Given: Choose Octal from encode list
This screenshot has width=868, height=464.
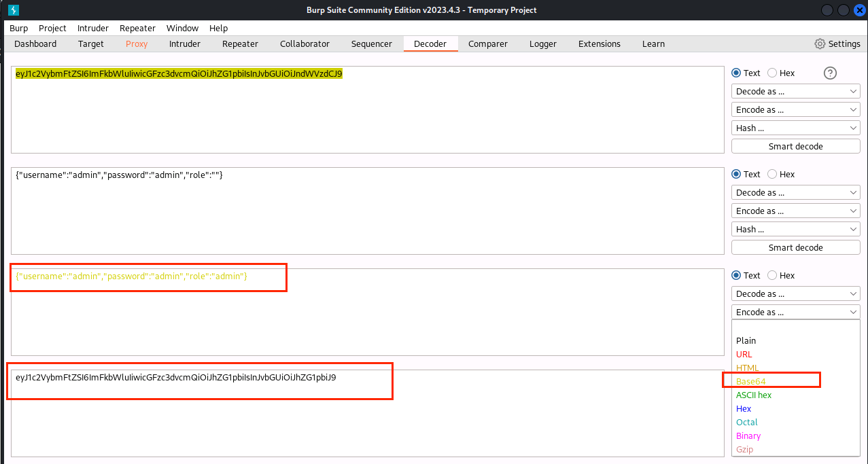Looking at the screenshot, I should click(x=796, y=422).
